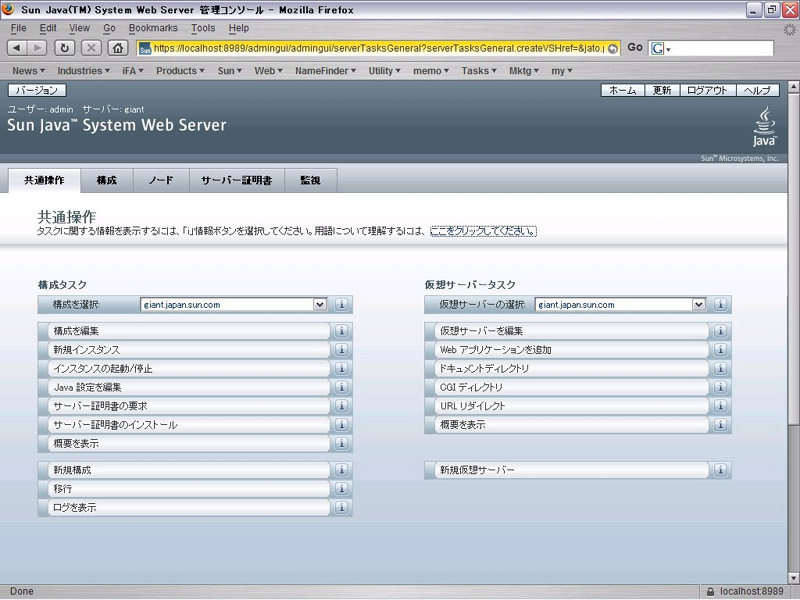800x600 pixels.
Task: Expand the NameFinder bookmarks folder
Action: (x=326, y=71)
